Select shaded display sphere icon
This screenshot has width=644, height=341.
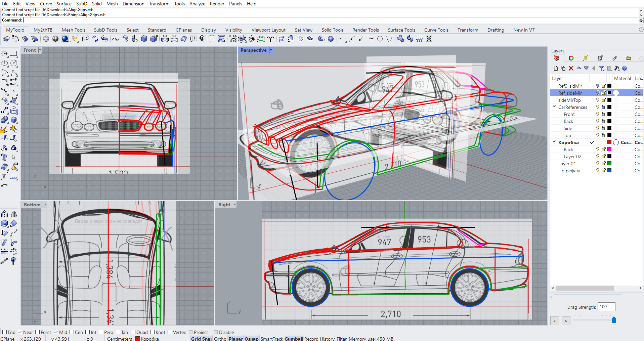[55, 39]
